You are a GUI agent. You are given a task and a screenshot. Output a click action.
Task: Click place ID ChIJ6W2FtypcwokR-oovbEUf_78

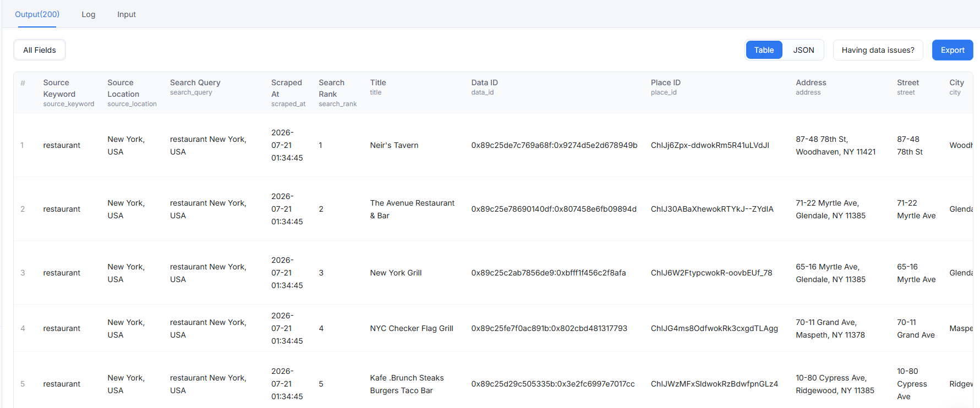point(711,273)
